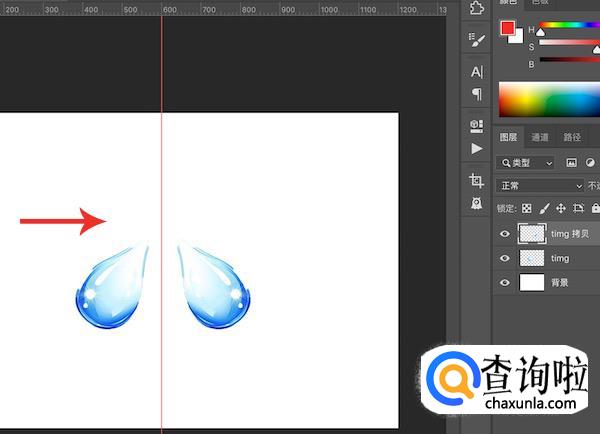Lock transparent pixels checkerboard icon
The image size is (600, 434).
(527, 208)
